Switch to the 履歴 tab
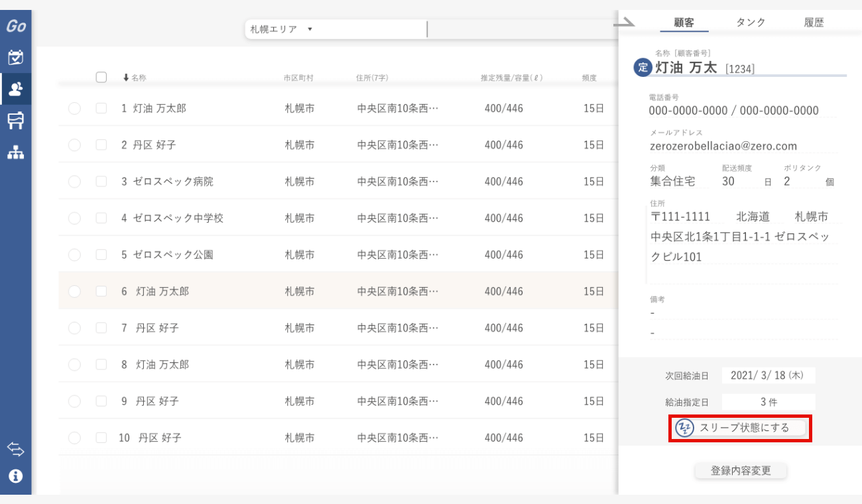 click(x=814, y=22)
